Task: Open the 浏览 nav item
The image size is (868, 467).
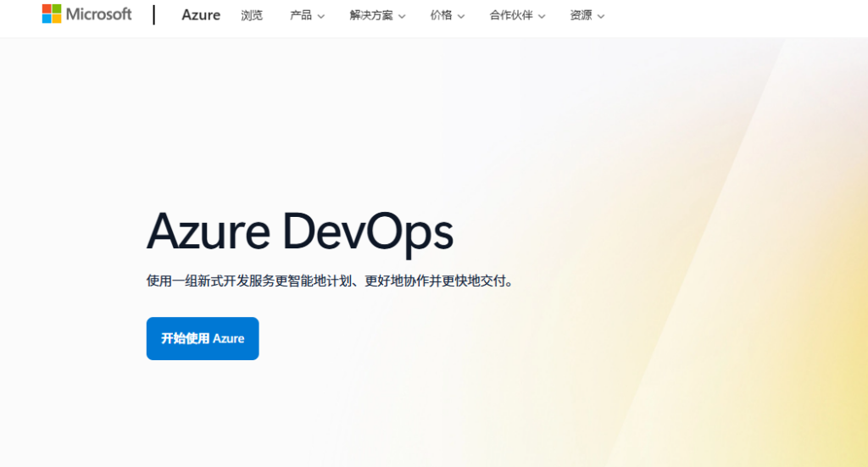Action: (x=252, y=15)
